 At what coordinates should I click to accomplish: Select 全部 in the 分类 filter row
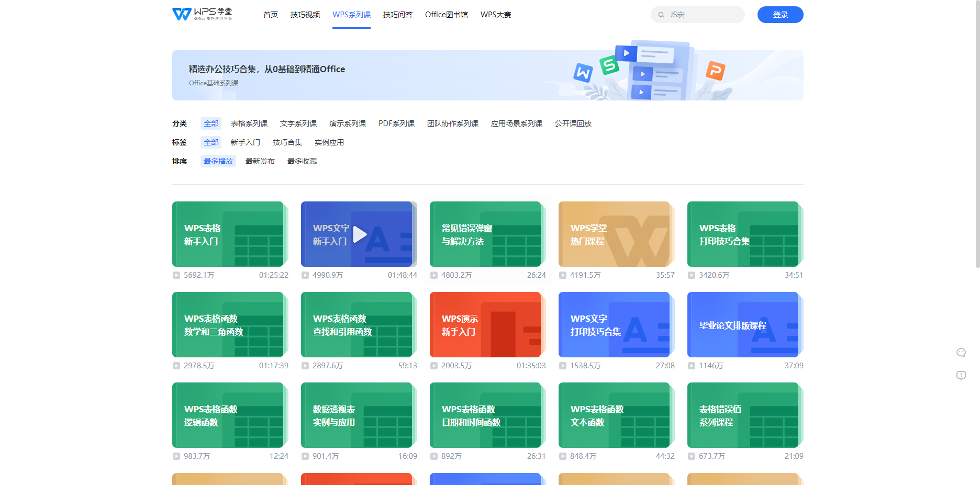[x=211, y=123]
